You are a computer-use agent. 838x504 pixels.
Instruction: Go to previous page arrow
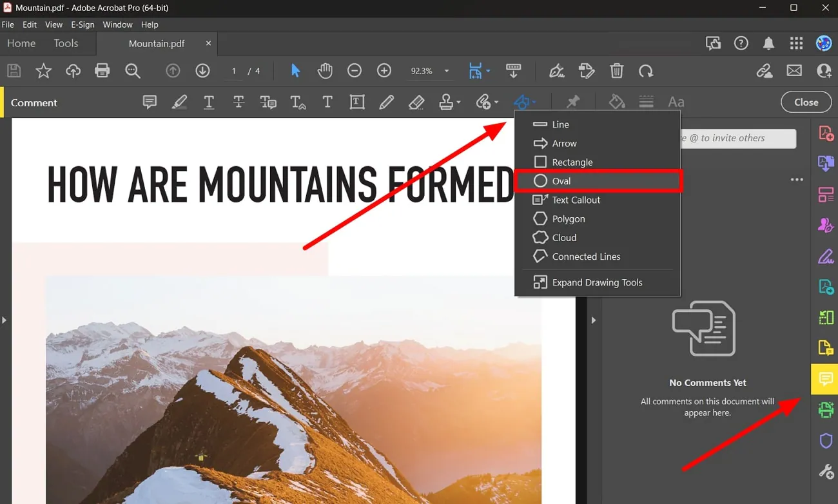[x=173, y=71]
